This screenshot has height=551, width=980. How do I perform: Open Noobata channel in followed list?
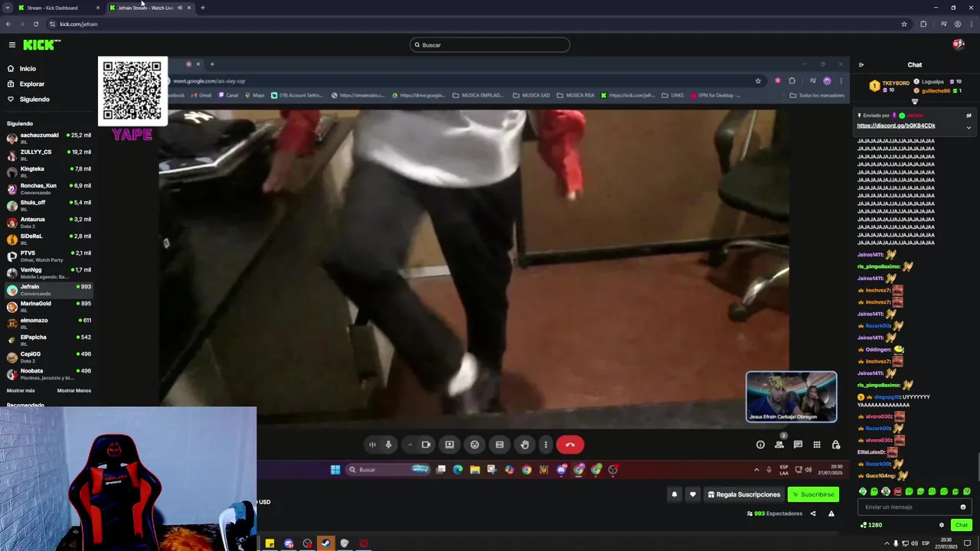49,373
